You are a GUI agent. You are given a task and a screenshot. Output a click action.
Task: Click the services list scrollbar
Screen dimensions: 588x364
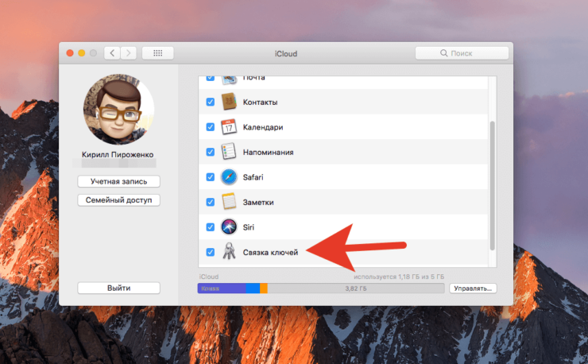tap(493, 186)
